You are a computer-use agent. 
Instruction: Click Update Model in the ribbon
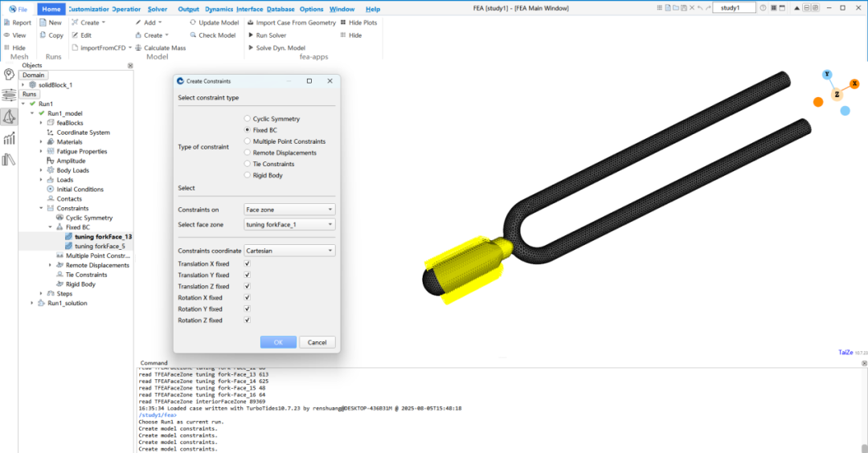point(215,22)
